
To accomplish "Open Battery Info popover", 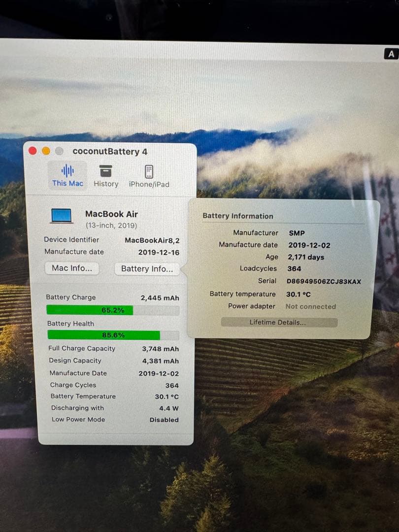I will click(146, 269).
